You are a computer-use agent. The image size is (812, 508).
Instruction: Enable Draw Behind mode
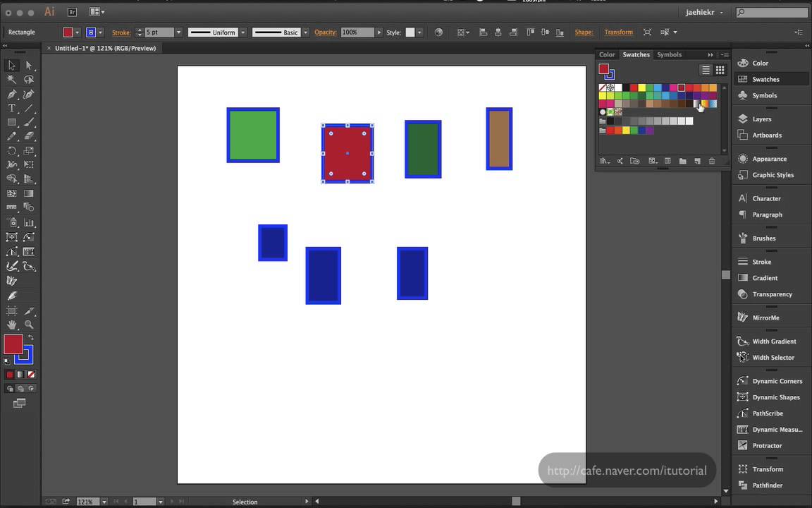[x=20, y=388]
